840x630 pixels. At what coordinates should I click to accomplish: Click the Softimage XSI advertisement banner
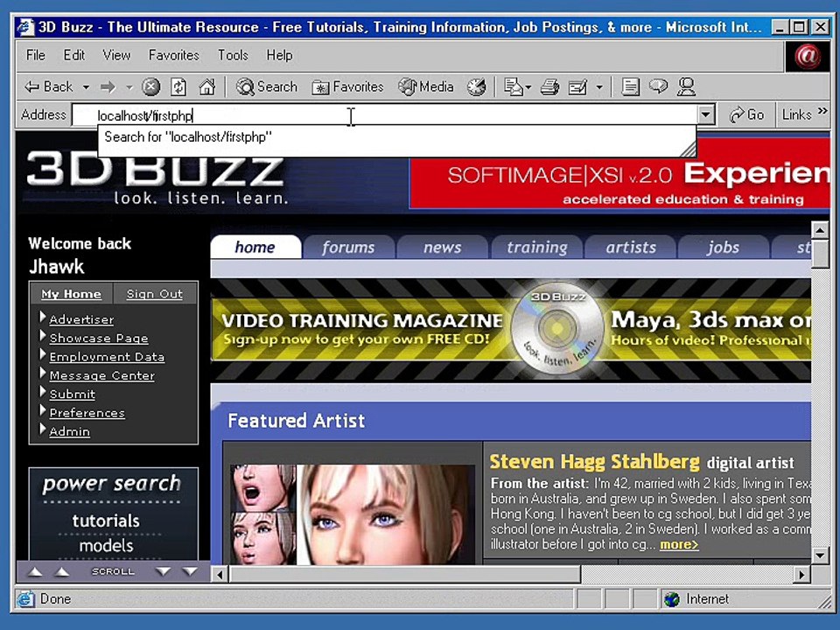619,174
